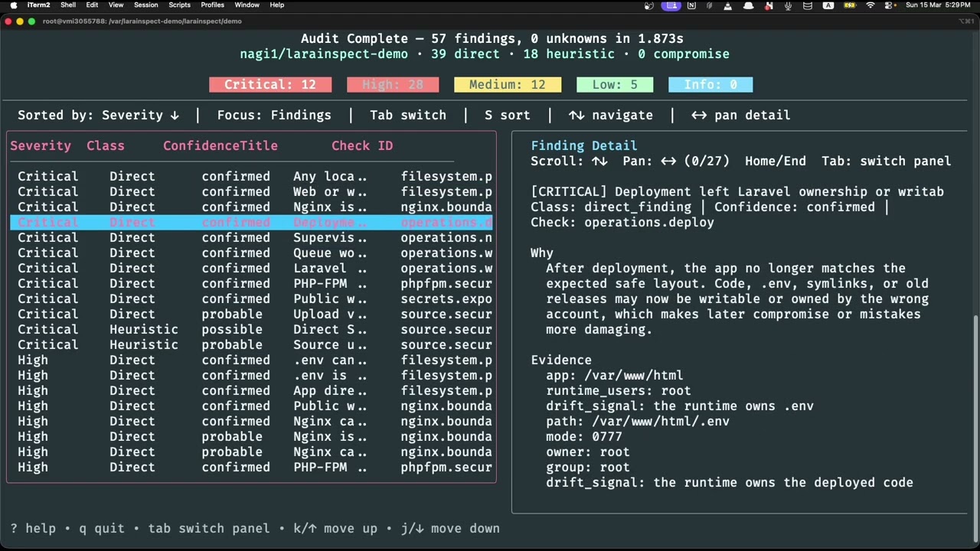
Task: Select the 'Direct S..' heuristic finding row
Action: (x=251, y=329)
